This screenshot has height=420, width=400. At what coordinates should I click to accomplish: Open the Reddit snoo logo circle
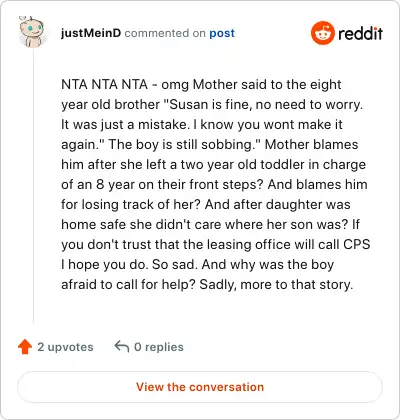(322, 33)
